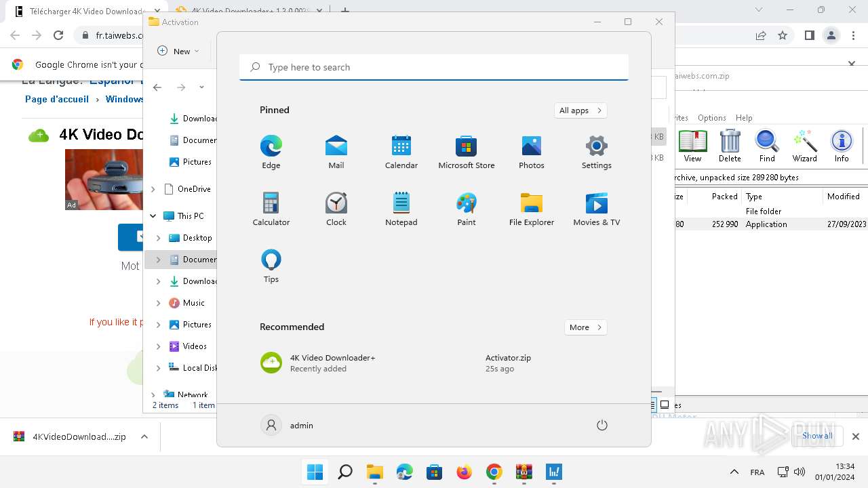Open the Tips app
The image size is (868, 488).
click(271, 266)
